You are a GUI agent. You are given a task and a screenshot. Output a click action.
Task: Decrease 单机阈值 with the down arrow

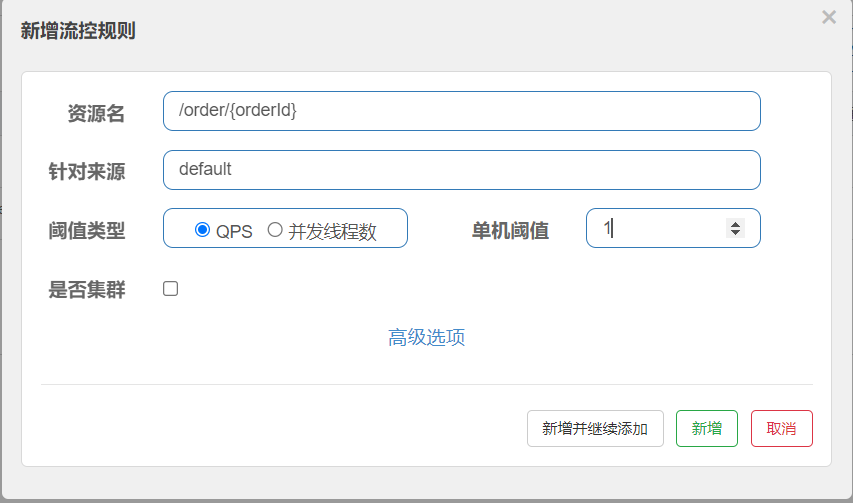pyautogui.click(x=735, y=233)
